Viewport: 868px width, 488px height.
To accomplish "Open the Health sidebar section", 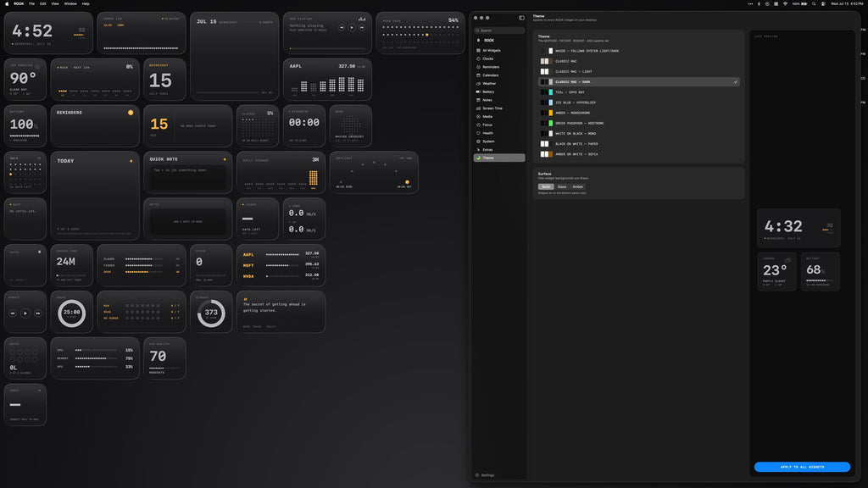I will 498,133.
